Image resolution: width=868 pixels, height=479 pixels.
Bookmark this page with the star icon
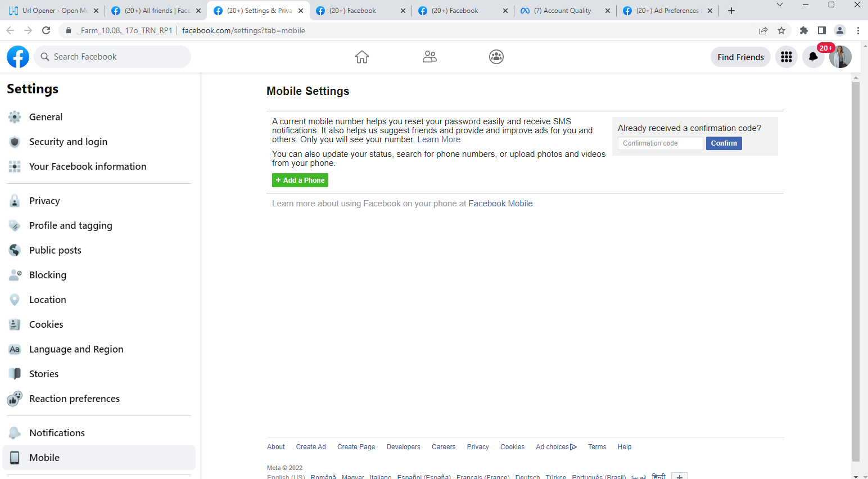click(x=781, y=30)
